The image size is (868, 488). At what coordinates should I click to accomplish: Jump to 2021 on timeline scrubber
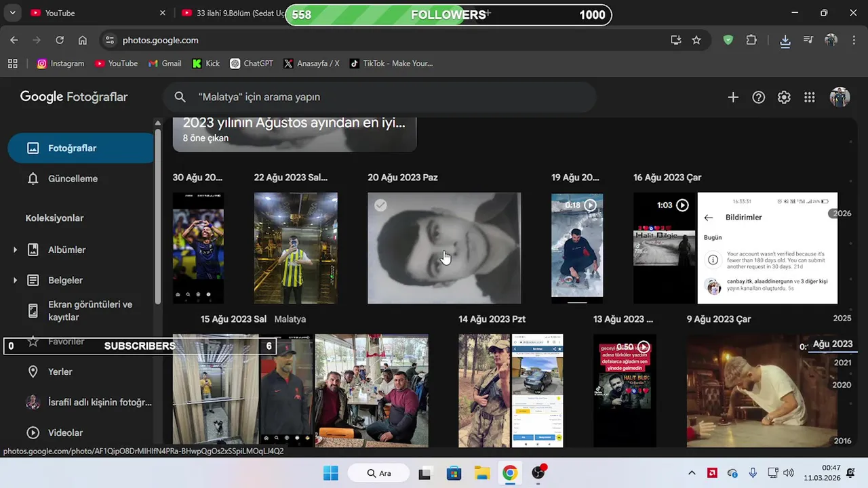(x=842, y=363)
